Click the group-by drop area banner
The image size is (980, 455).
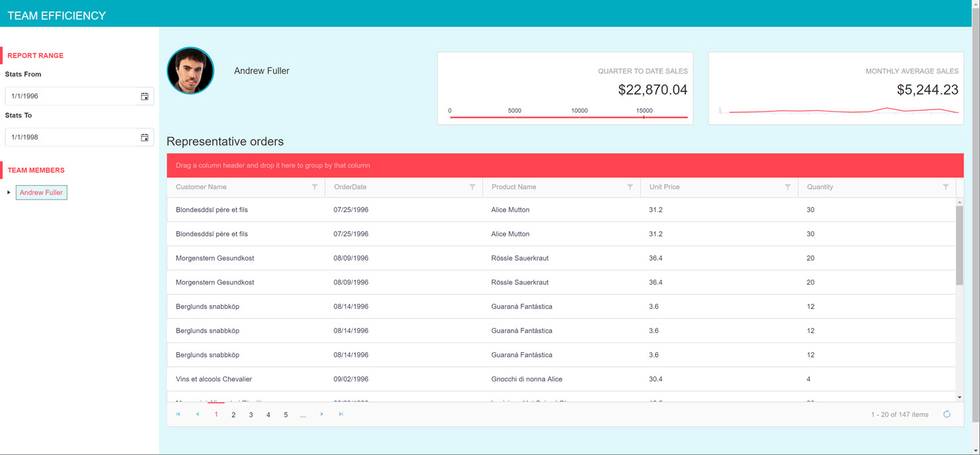[x=565, y=165]
